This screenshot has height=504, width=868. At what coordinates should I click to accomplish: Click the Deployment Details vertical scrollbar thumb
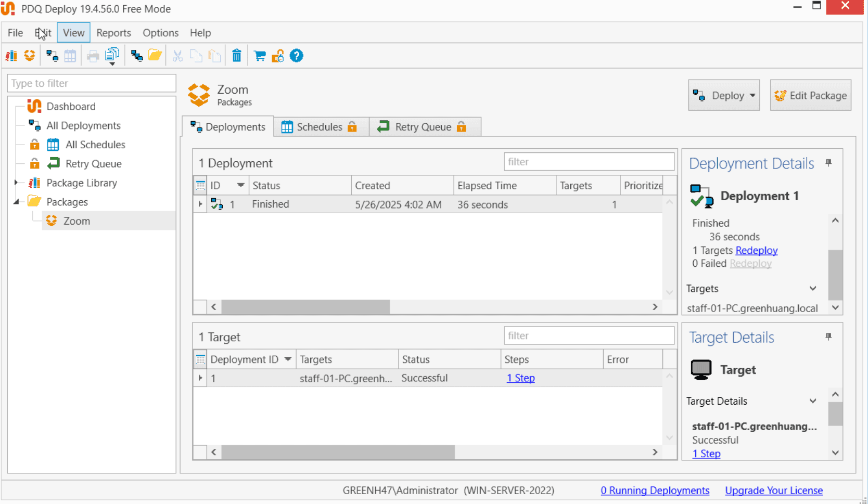(835, 275)
